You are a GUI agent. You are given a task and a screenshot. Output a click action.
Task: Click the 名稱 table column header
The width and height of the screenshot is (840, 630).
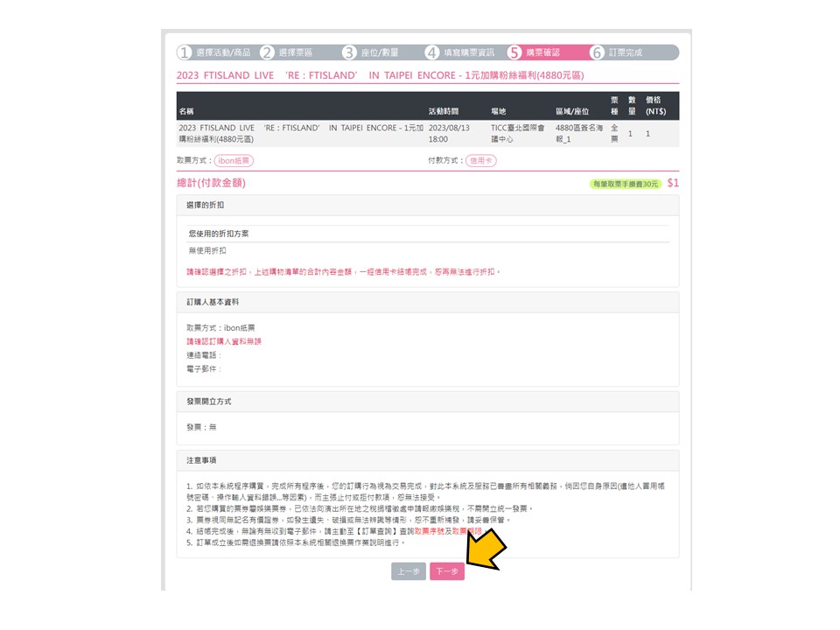point(186,111)
